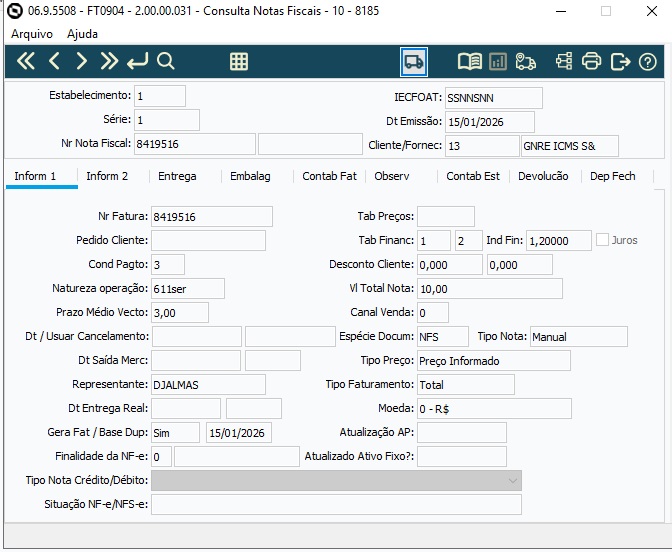The height and width of the screenshot is (552, 672).
Task: Click the Nr Nota Fiscal field 8419516
Action: pos(195,144)
